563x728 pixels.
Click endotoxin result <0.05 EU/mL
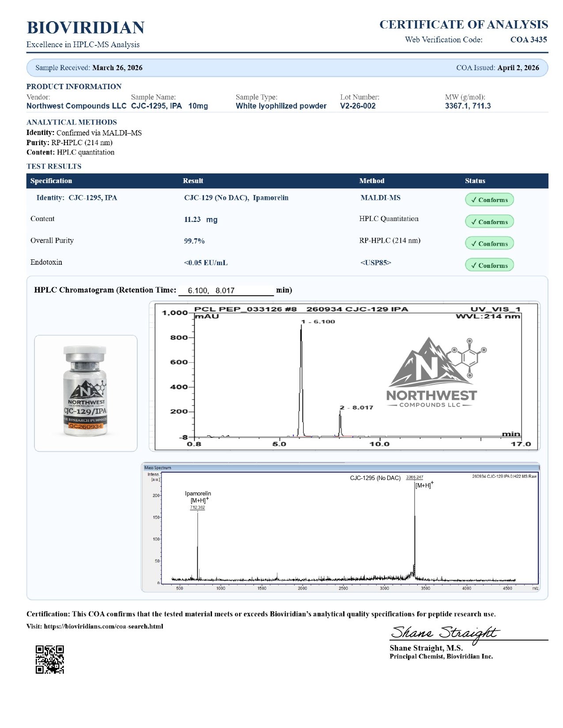tap(206, 263)
